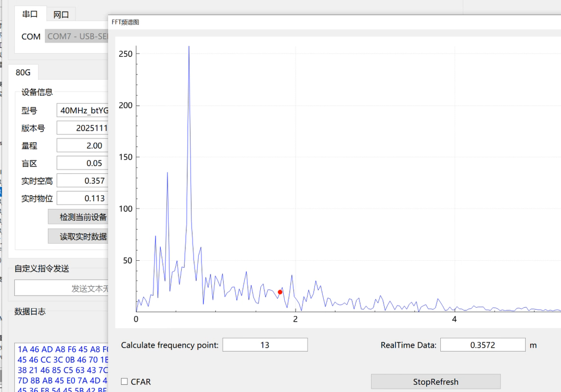Screen dimensions: 561x392
Task: Click the 自定义指令发送 label
Action: click(42, 269)
